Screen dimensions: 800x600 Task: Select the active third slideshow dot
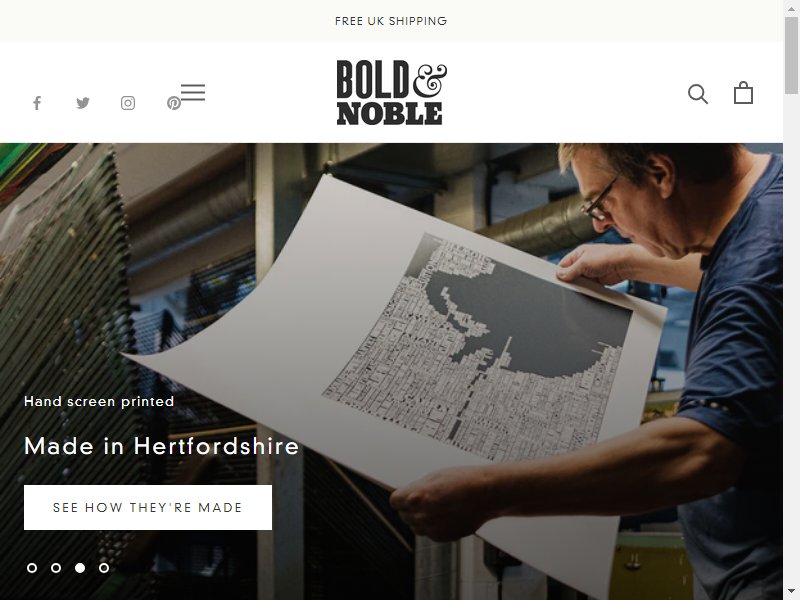(x=80, y=568)
